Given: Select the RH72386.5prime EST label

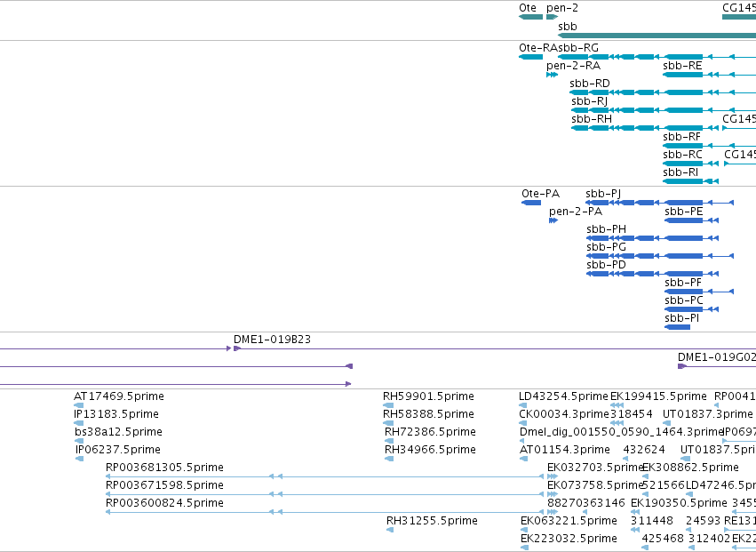Looking at the screenshot, I should [x=431, y=432].
